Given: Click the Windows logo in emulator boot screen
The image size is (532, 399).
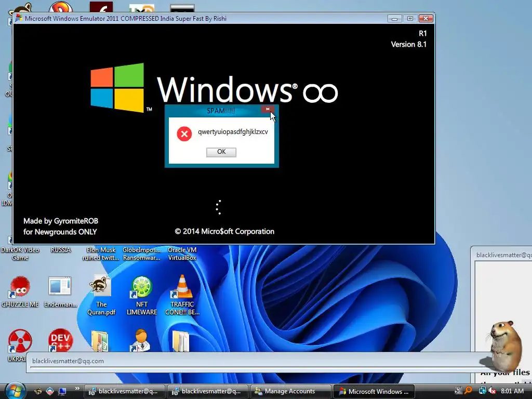Looking at the screenshot, I should click(117, 87).
